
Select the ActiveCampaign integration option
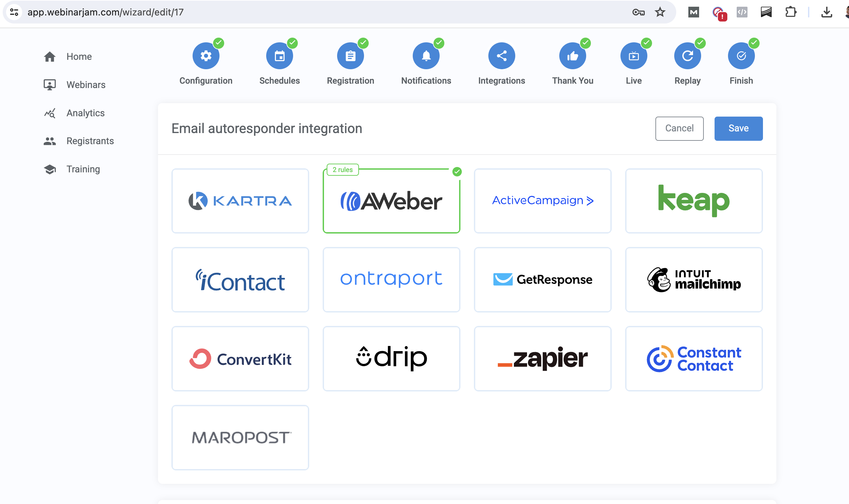[x=542, y=200]
